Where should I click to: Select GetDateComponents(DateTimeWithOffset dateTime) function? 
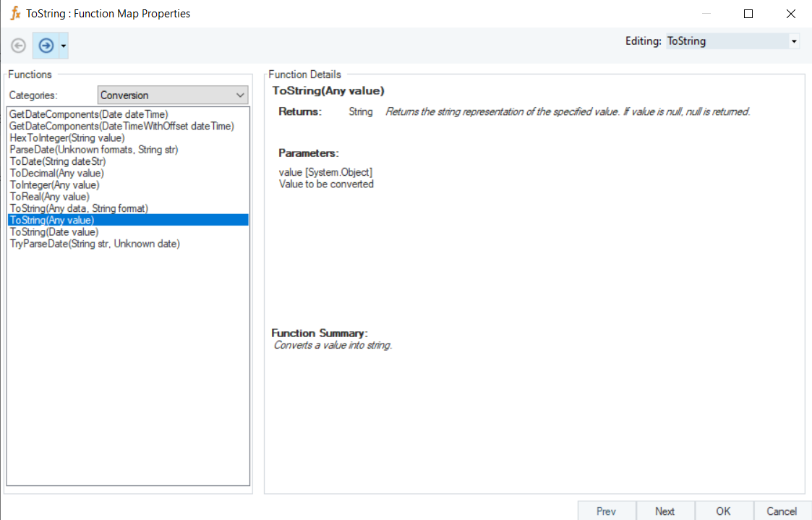click(x=121, y=126)
